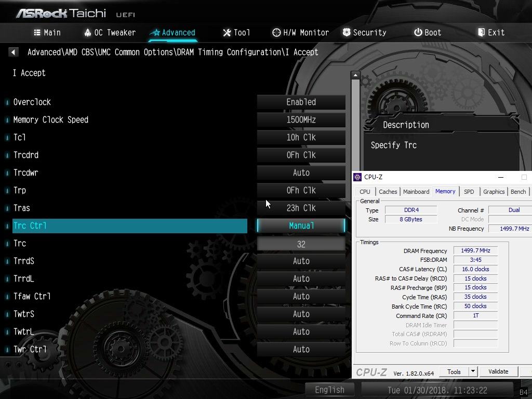Open the Exit menu tab
The image size is (532, 399).
point(491,33)
